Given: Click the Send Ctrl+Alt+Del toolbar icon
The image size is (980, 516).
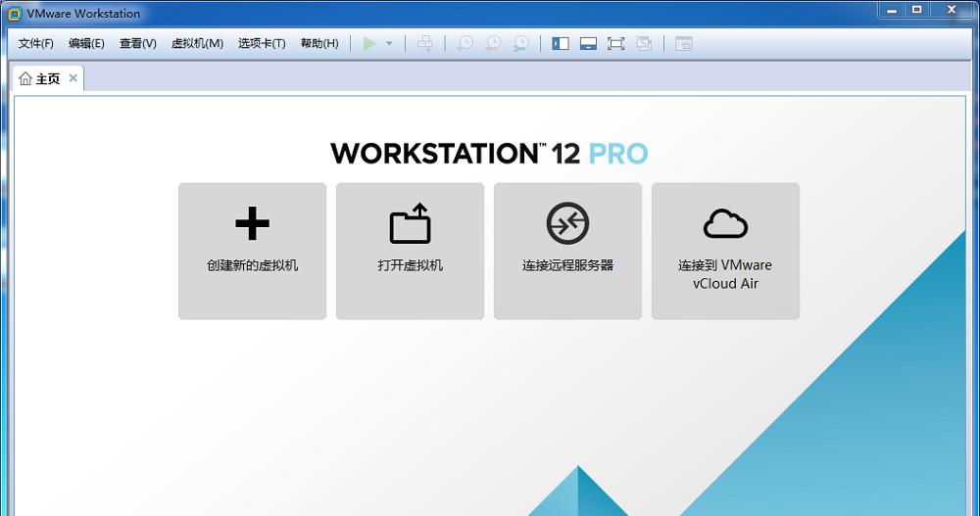Looking at the screenshot, I should [425, 43].
